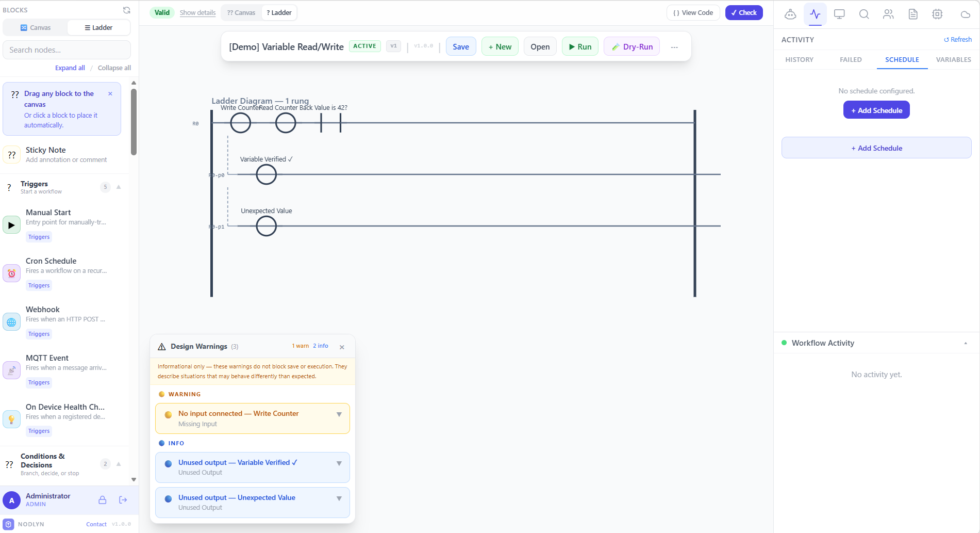Open the v1 version selector
This screenshot has width=980, height=533.
coord(393,46)
